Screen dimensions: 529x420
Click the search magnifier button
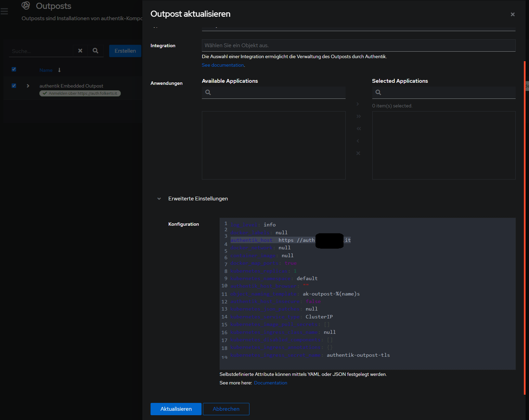coord(95,51)
